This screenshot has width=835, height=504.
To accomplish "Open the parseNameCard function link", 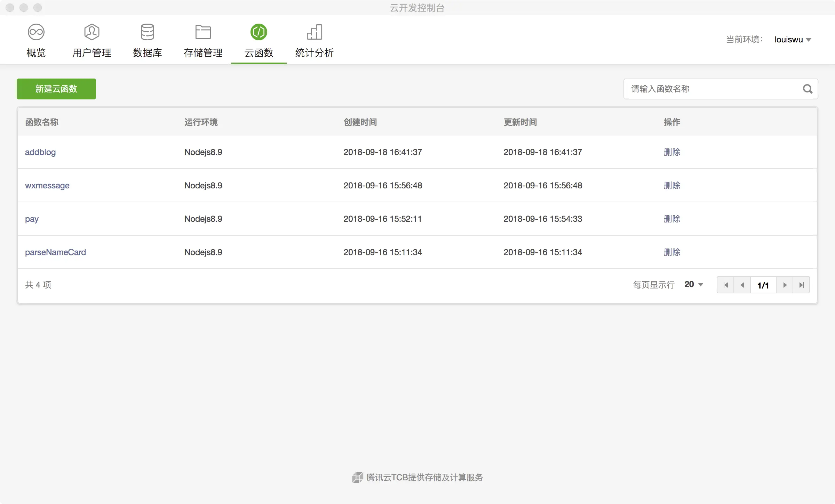I will (55, 252).
